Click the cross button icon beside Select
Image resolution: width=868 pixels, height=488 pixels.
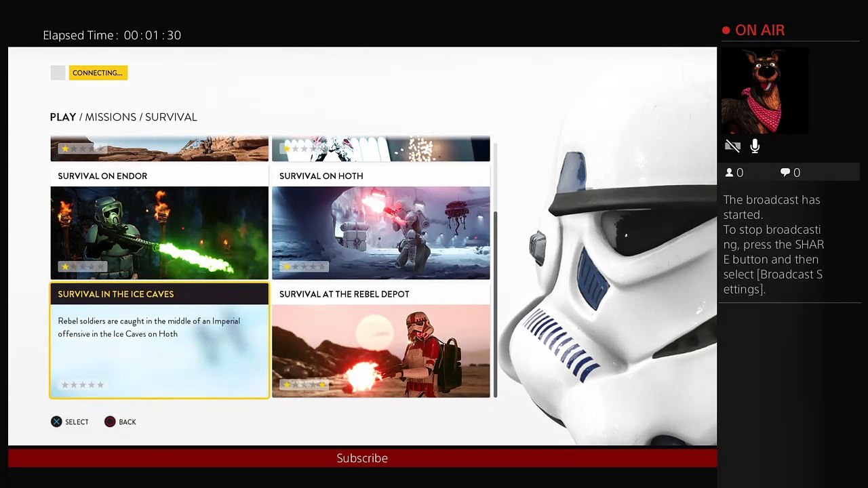coord(56,422)
